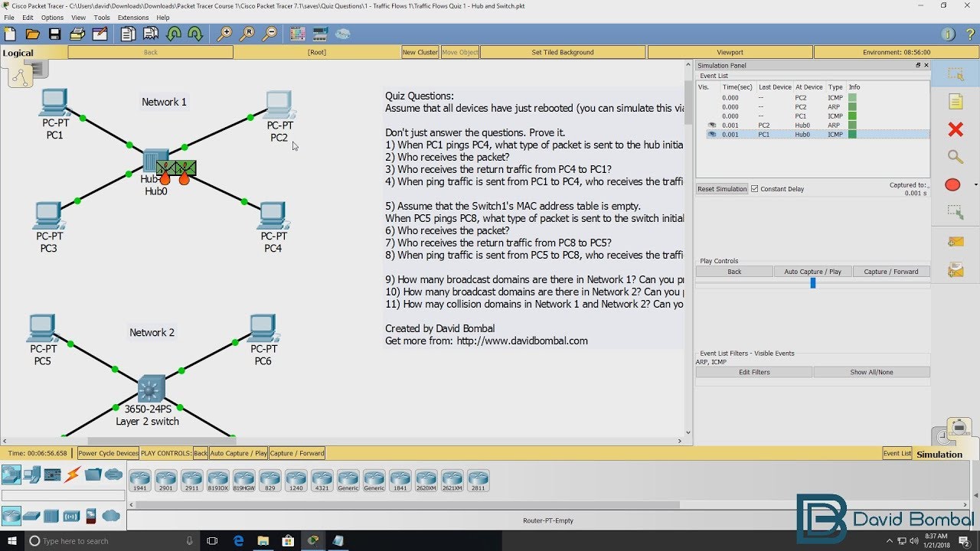The height and width of the screenshot is (551, 980).
Task: Open the Edit menu
Action: coord(28,18)
